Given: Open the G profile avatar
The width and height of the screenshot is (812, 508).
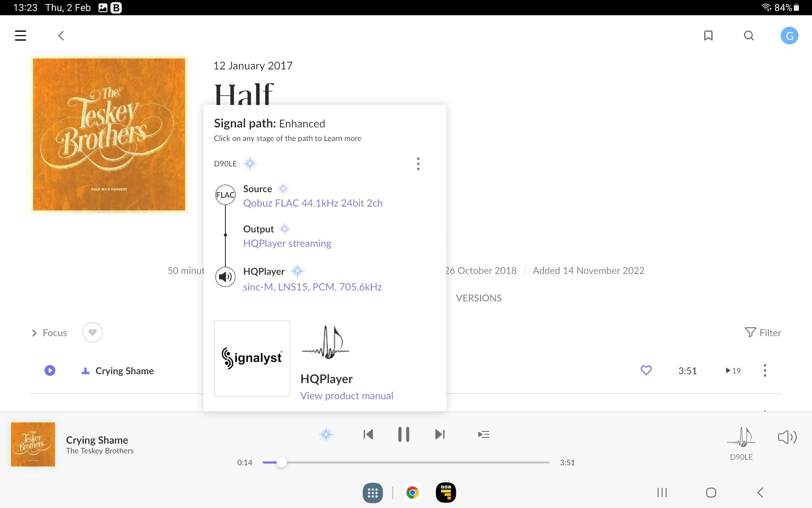Looking at the screenshot, I should point(789,36).
